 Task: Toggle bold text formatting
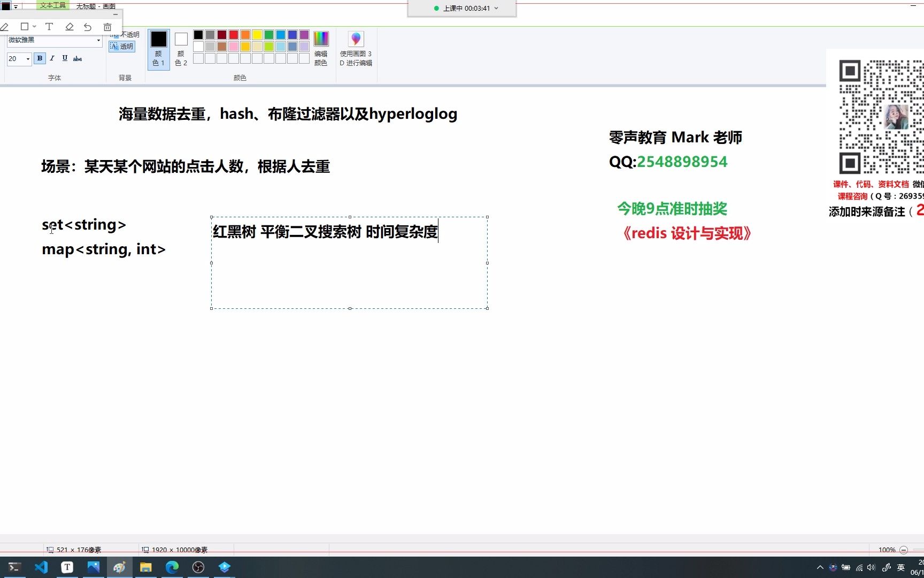[x=40, y=58]
